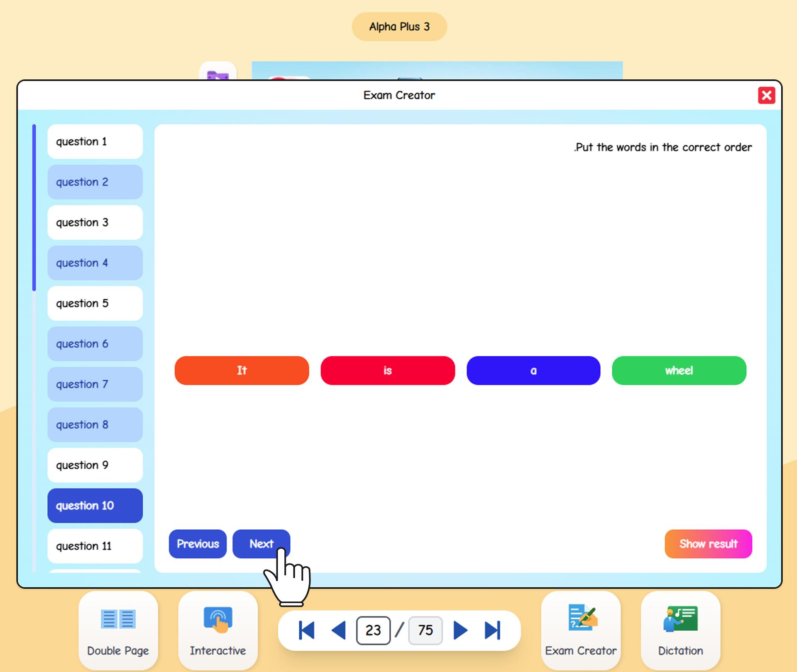Click the 'Put the words in the correct order' instruction
The width and height of the screenshot is (797, 672).
pos(663,147)
